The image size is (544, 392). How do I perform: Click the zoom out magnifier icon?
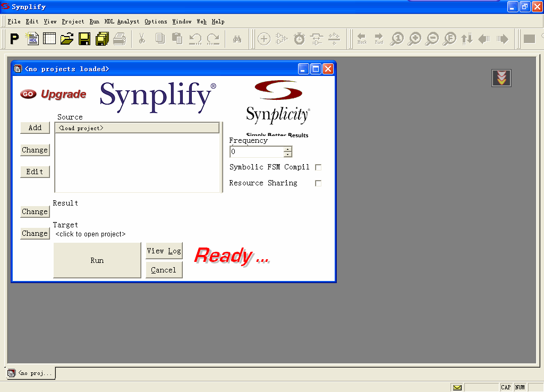pos(432,39)
